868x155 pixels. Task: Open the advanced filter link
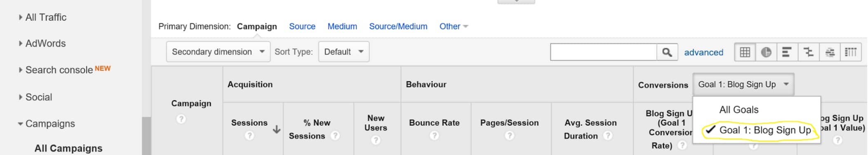(x=703, y=53)
